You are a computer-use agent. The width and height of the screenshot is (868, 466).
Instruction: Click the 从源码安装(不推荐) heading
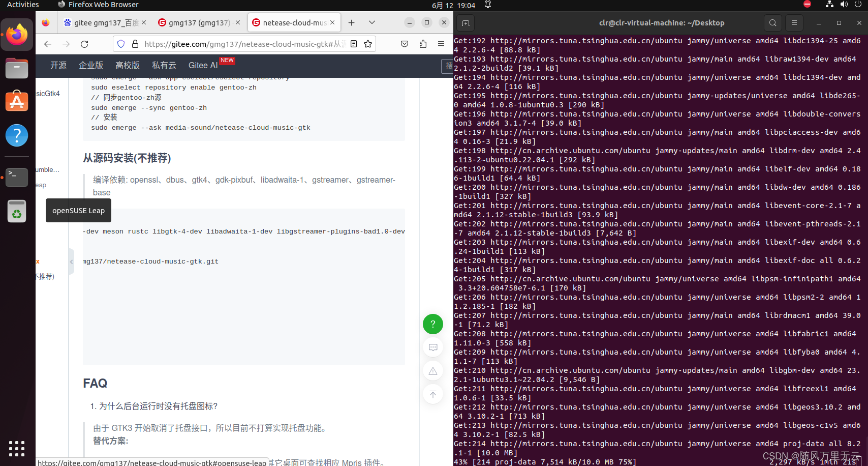pos(127,158)
